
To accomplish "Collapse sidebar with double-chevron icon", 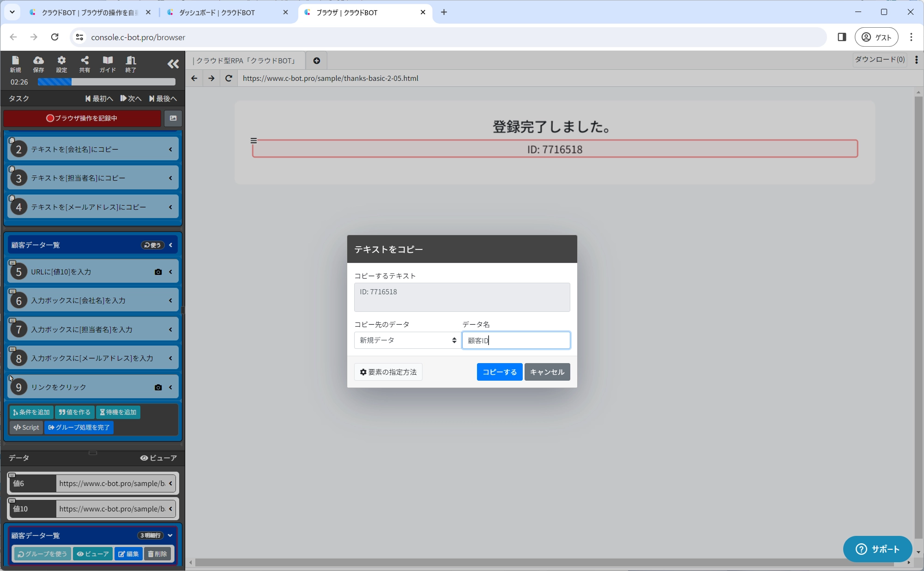I will click(x=173, y=64).
